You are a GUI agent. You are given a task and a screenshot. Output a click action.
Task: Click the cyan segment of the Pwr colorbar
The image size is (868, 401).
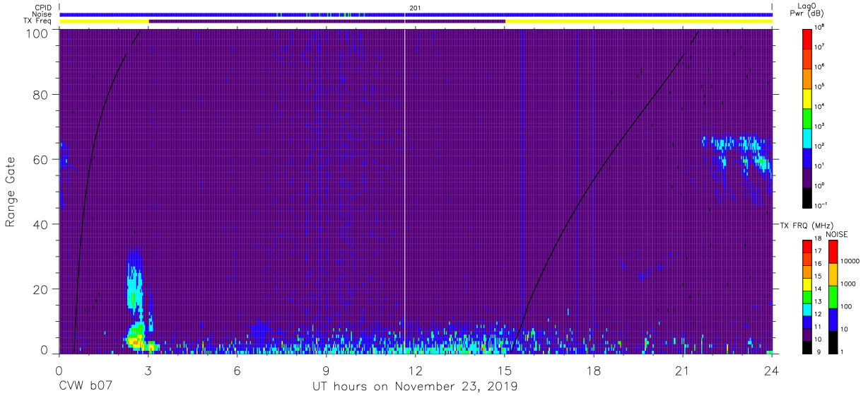(x=807, y=136)
